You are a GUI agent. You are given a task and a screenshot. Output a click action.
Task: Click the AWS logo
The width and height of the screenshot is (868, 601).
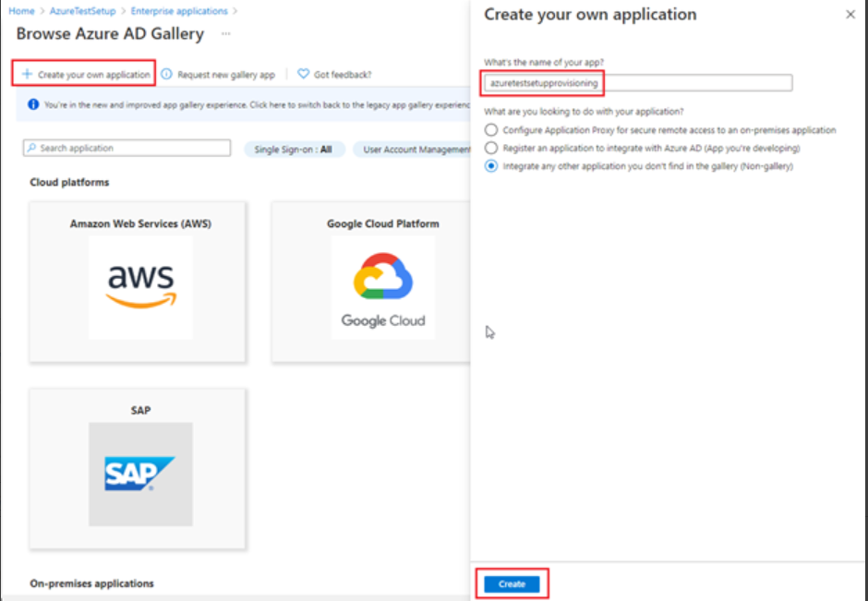pyautogui.click(x=140, y=288)
